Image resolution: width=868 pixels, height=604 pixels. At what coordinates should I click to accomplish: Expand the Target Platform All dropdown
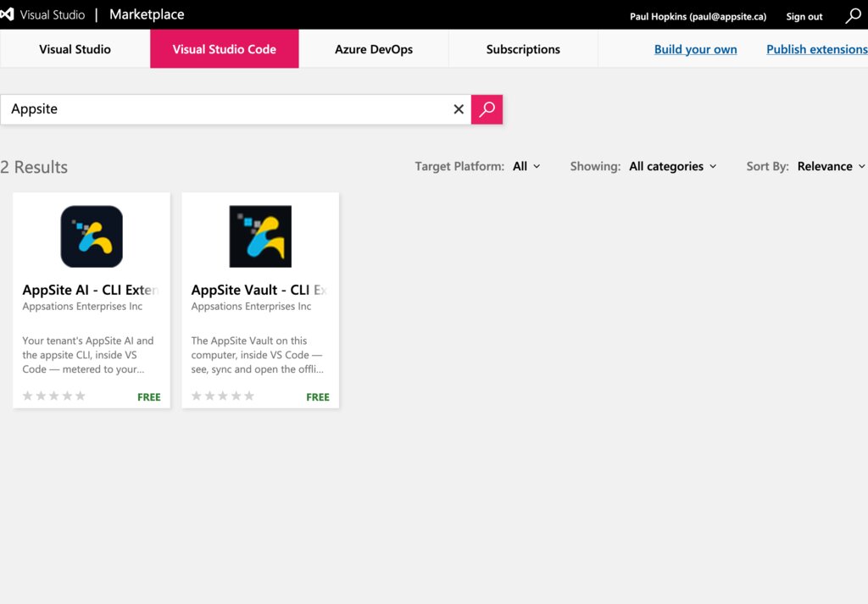coord(526,167)
